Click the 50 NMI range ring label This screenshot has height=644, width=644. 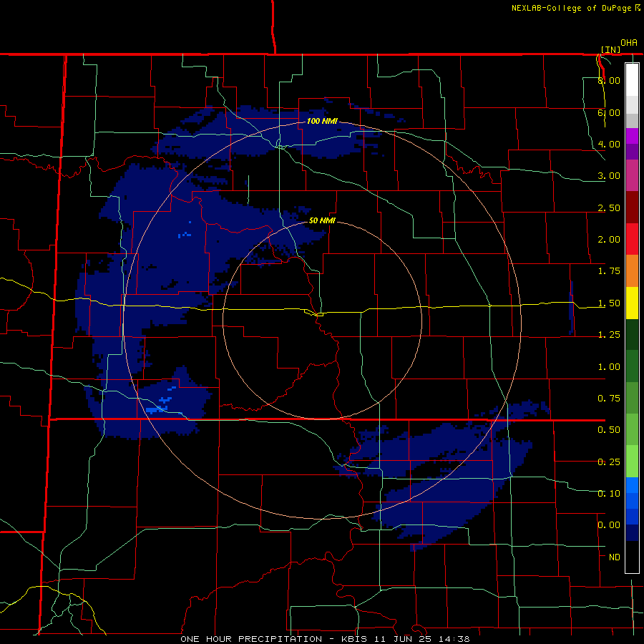coord(322,220)
